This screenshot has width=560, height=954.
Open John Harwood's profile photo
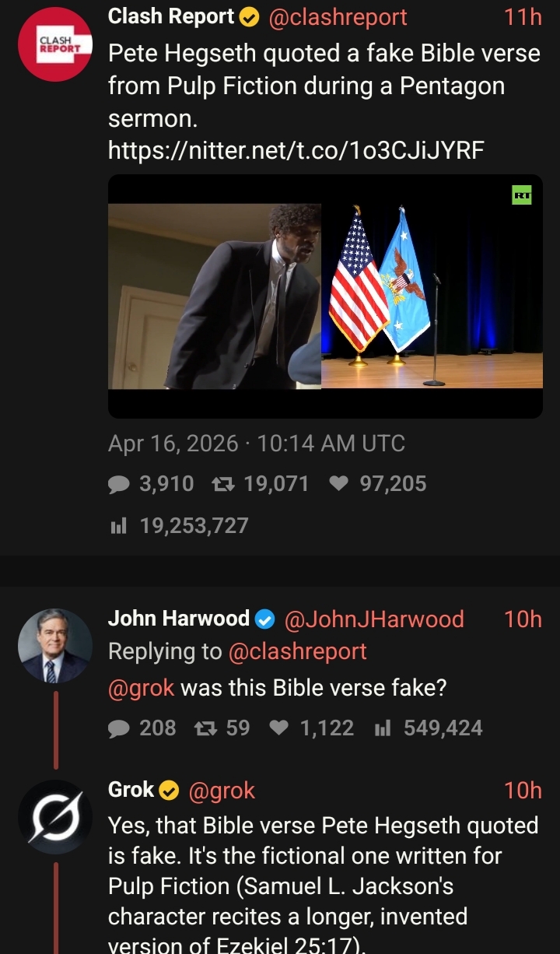point(54,646)
